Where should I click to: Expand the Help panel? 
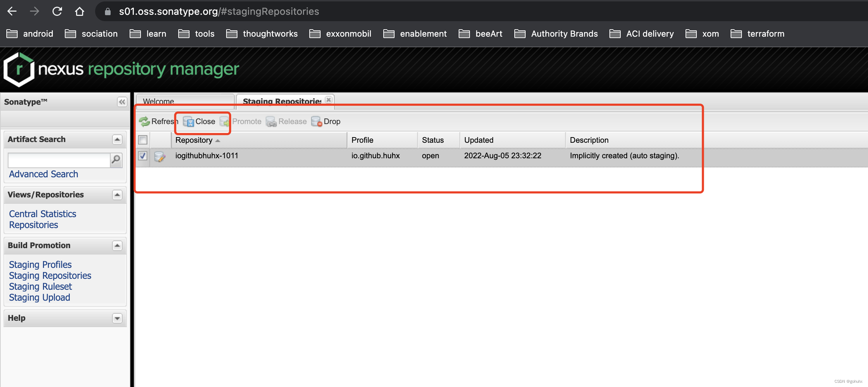(x=117, y=318)
